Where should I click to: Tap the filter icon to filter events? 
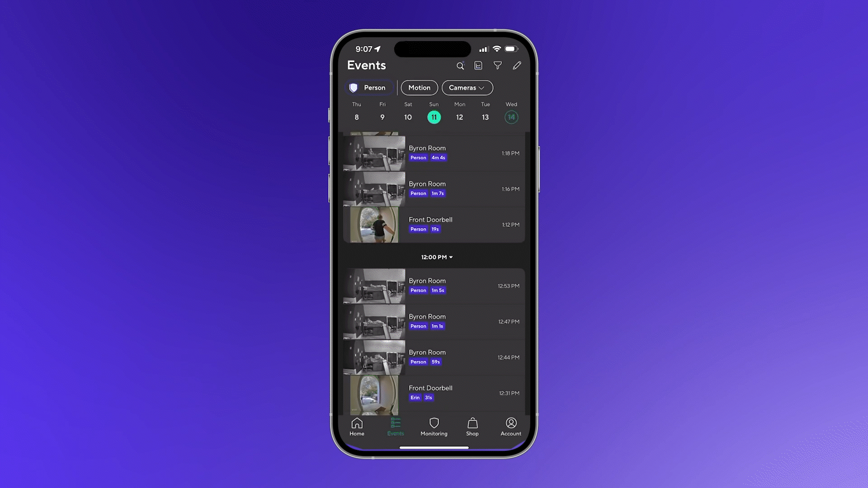pyautogui.click(x=497, y=66)
